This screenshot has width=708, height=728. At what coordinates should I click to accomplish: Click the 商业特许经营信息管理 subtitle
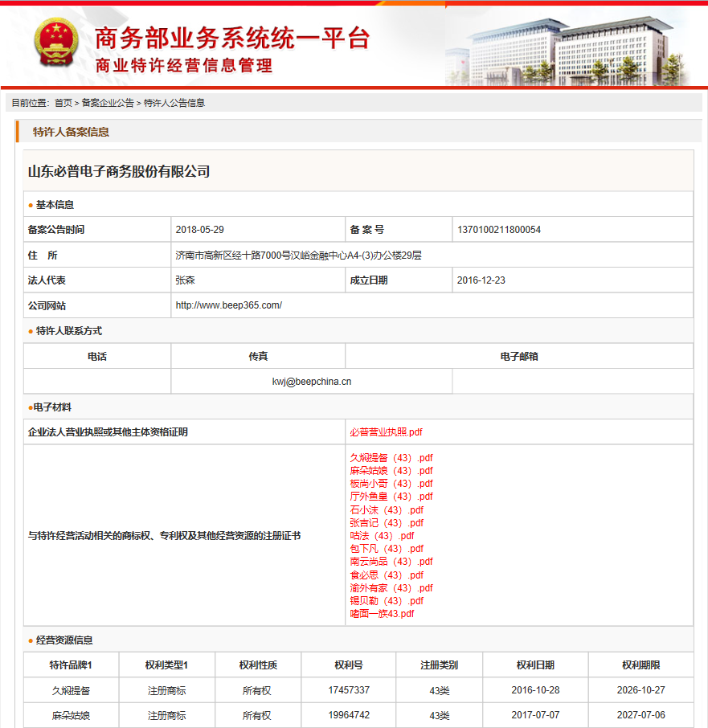click(x=184, y=65)
